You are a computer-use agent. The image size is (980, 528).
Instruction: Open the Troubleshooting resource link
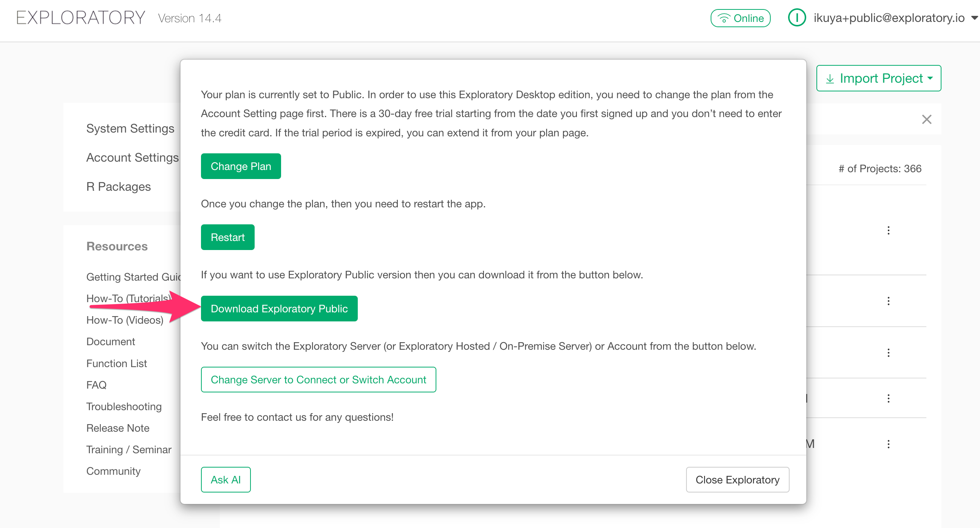(124, 407)
